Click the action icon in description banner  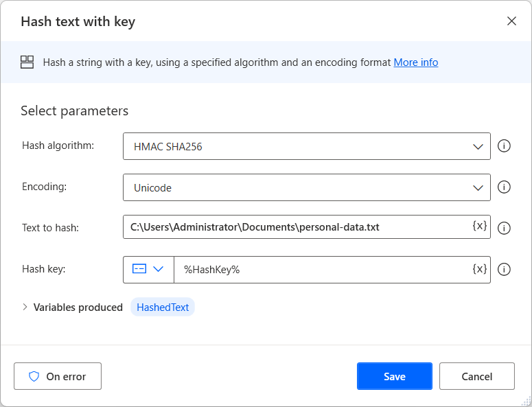27,62
